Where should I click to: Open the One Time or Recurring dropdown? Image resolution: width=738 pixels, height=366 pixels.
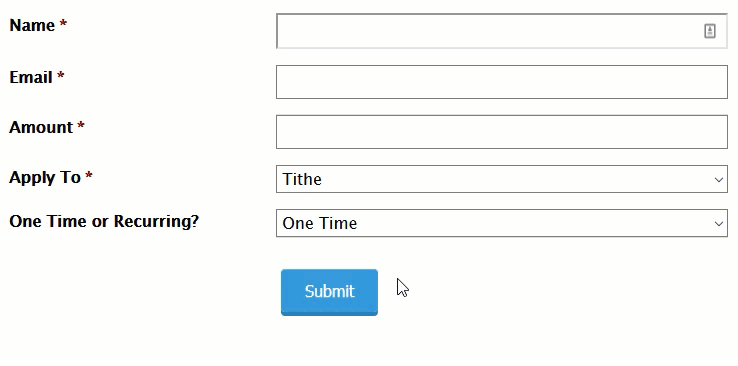tap(502, 223)
